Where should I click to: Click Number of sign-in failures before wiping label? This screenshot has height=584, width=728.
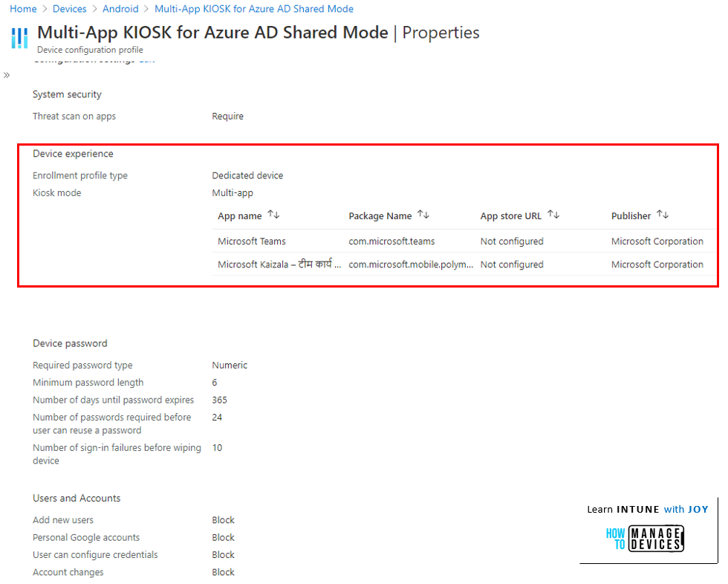point(117,455)
